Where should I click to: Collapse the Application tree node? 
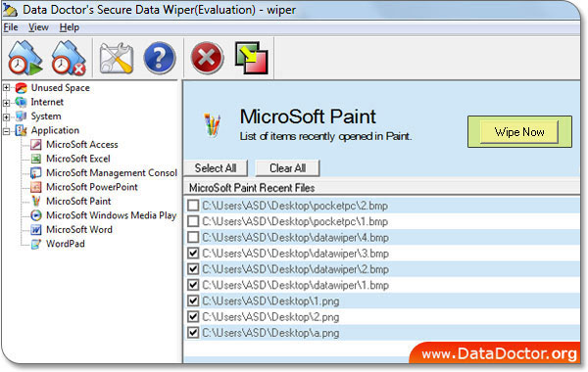point(7,131)
